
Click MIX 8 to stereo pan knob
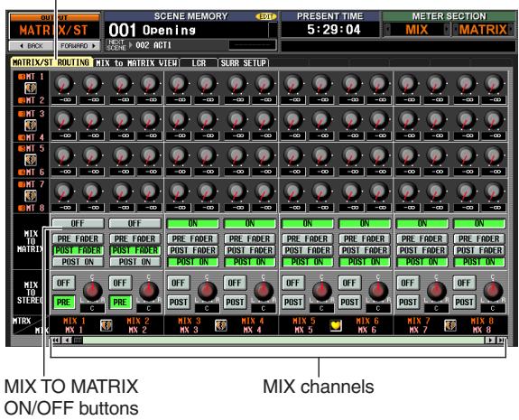493,290
